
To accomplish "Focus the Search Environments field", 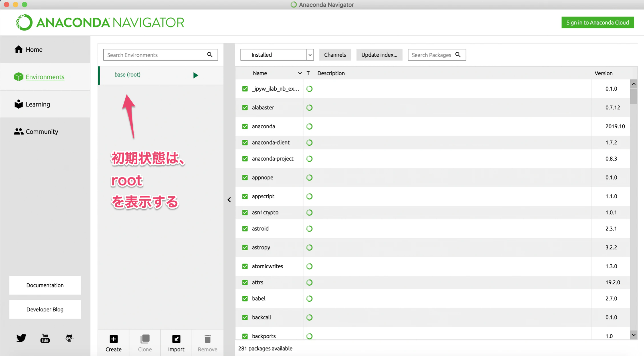I will 160,55.
